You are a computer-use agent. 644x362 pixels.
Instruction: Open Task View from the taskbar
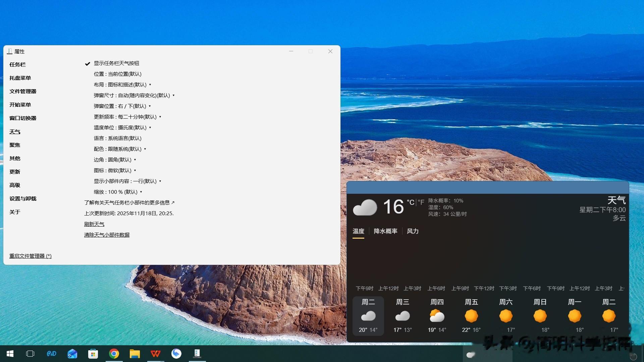point(30,354)
